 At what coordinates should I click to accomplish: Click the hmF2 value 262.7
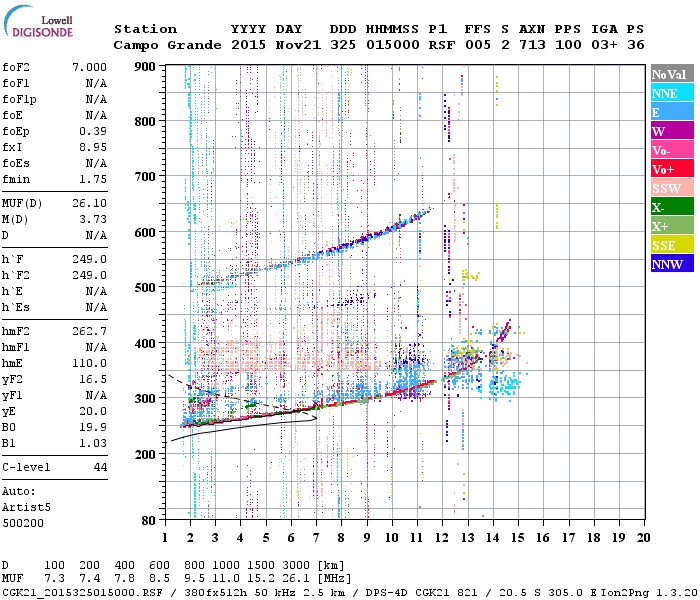point(89,331)
